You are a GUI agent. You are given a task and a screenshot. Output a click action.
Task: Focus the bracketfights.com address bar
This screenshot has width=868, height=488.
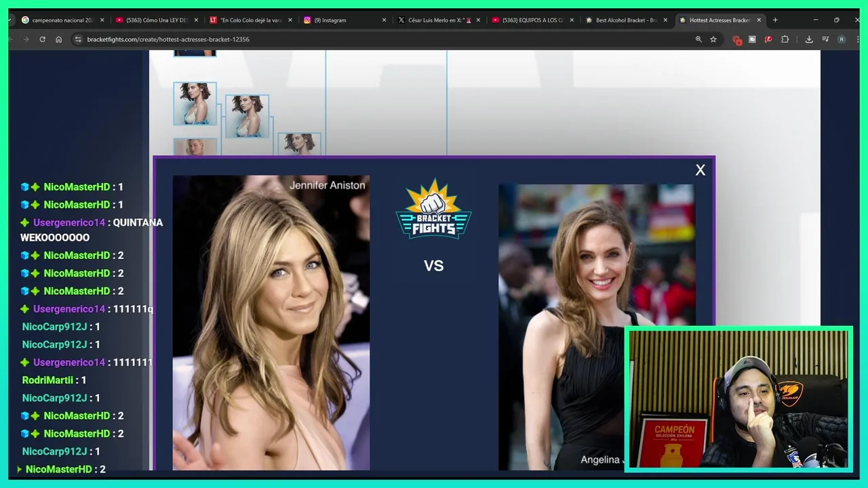387,39
